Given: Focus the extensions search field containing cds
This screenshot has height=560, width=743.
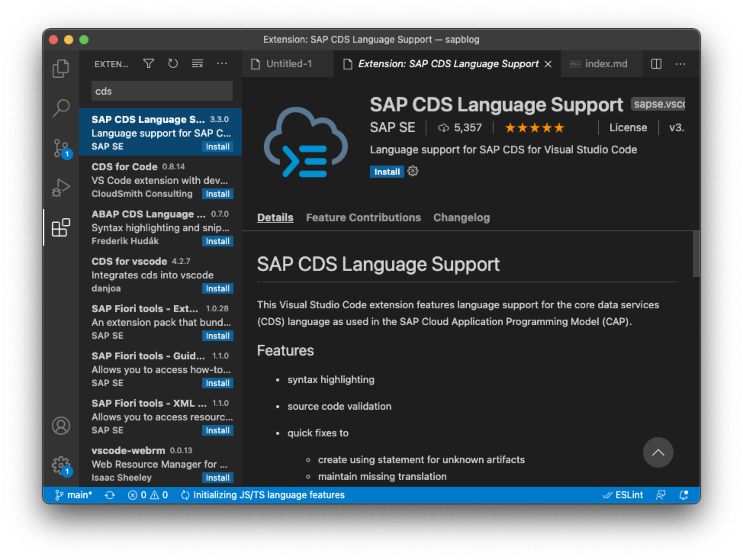Looking at the screenshot, I should tap(162, 91).
